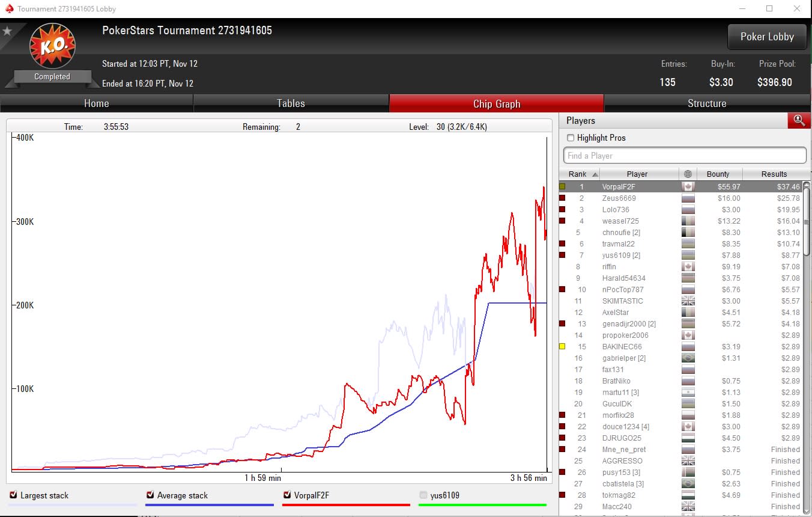Image resolution: width=812 pixels, height=517 pixels.
Task: Click the red note marker beside morfikx28
Action: [x=562, y=415]
